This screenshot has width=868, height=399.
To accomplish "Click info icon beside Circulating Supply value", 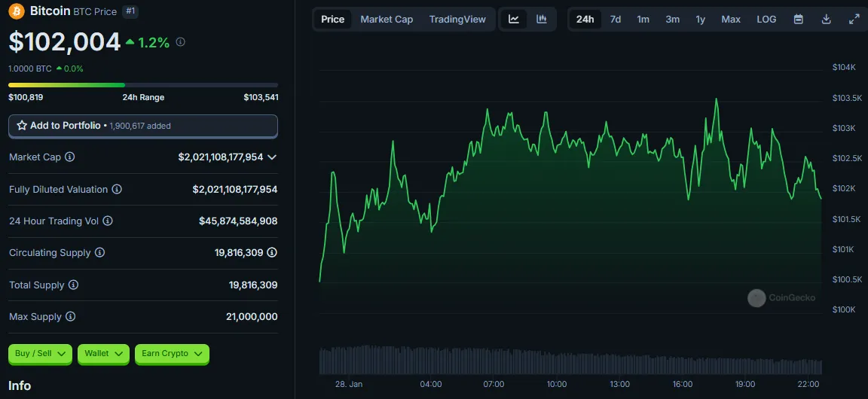I will [272, 252].
